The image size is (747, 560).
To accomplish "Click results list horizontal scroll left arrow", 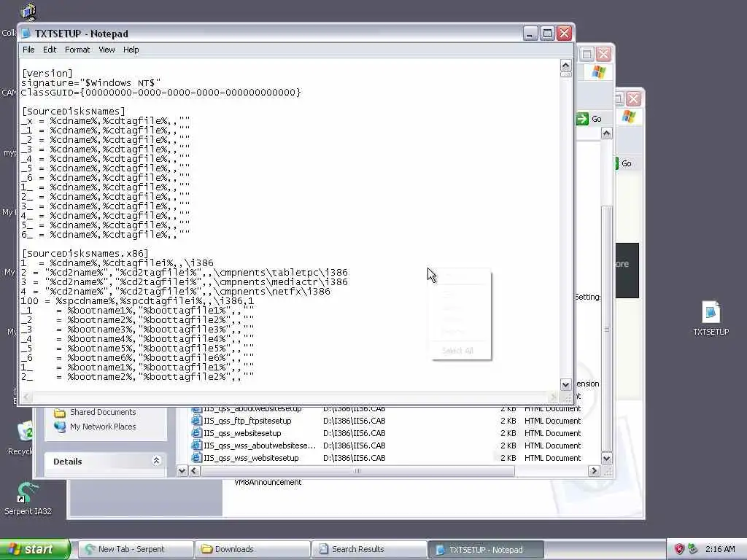I will [x=194, y=470].
